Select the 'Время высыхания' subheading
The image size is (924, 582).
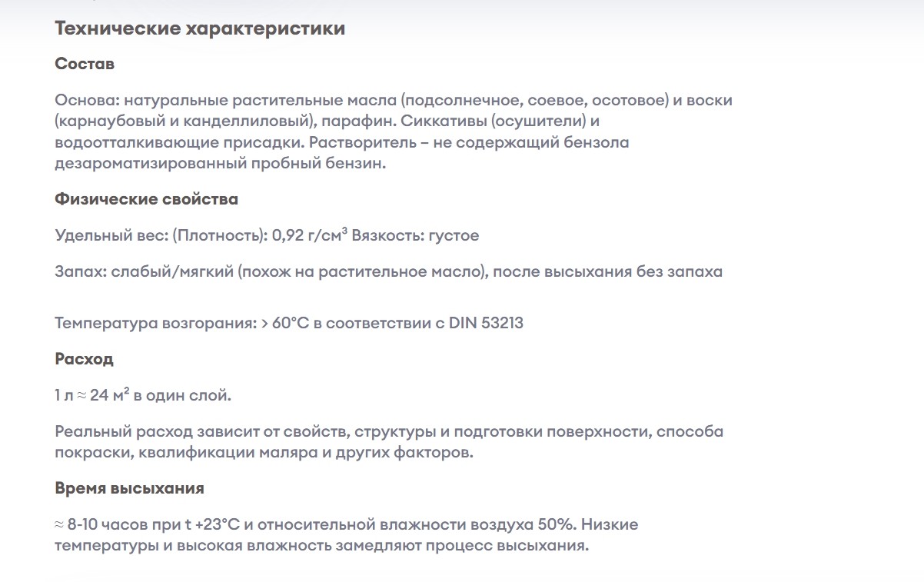(130, 489)
